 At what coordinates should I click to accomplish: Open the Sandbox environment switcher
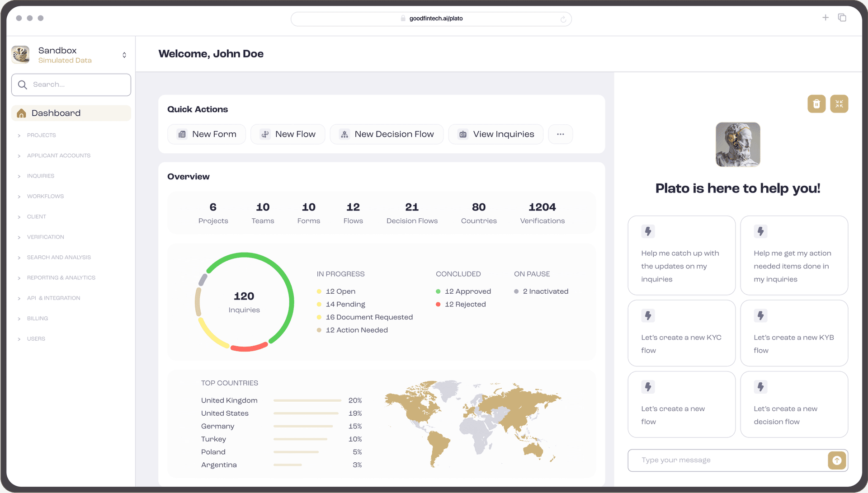tap(124, 55)
